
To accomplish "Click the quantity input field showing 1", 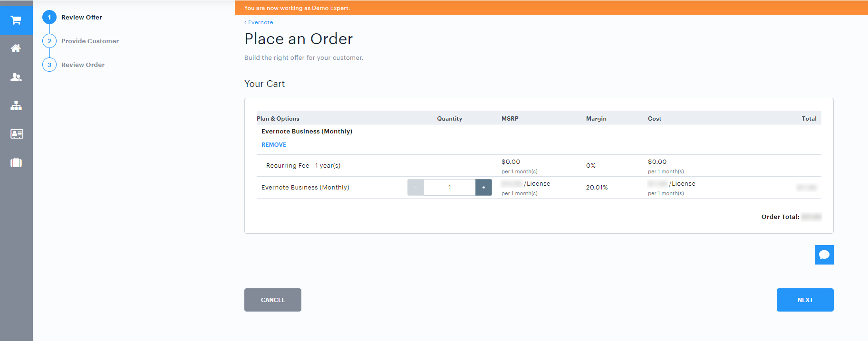I will click(x=450, y=188).
